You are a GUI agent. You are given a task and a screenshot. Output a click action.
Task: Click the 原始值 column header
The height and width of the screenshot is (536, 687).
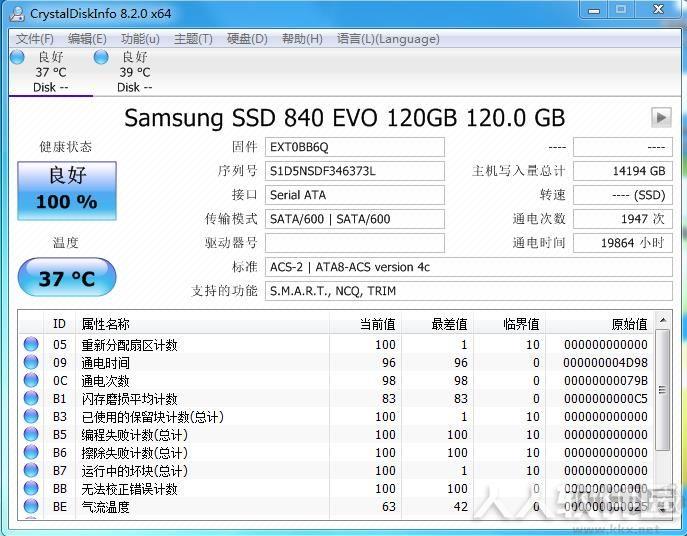click(600, 324)
